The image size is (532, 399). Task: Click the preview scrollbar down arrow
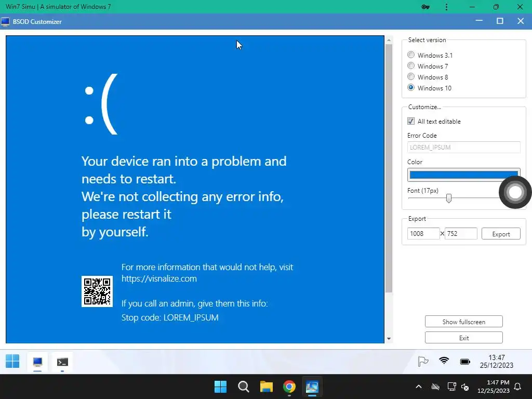[389, 339]
